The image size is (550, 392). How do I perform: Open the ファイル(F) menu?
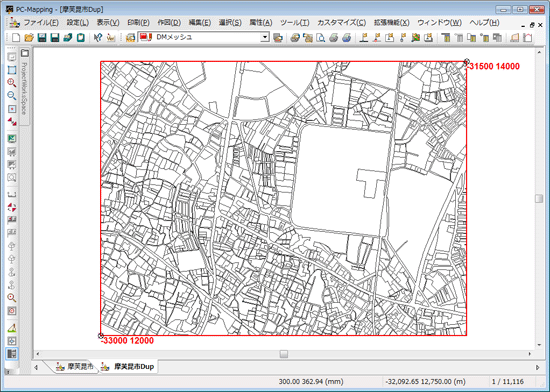tap(41, 22)
